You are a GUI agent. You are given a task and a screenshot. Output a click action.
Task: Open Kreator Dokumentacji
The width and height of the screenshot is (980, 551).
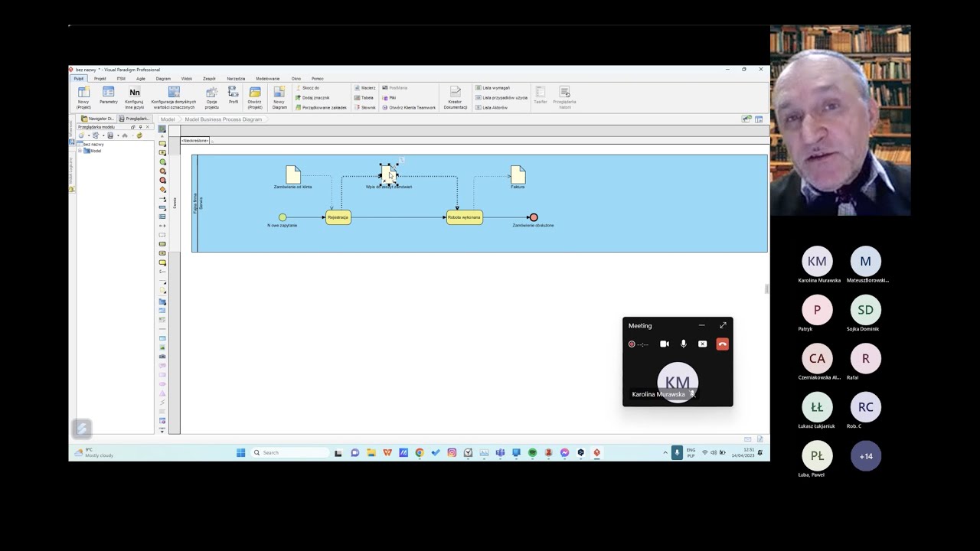(x=456, y=97)
